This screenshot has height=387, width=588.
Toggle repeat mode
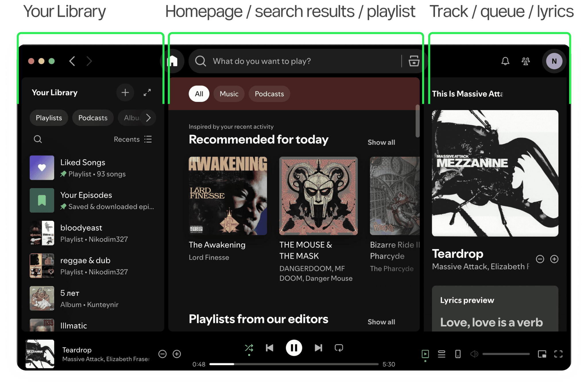(x=339, y=348)
